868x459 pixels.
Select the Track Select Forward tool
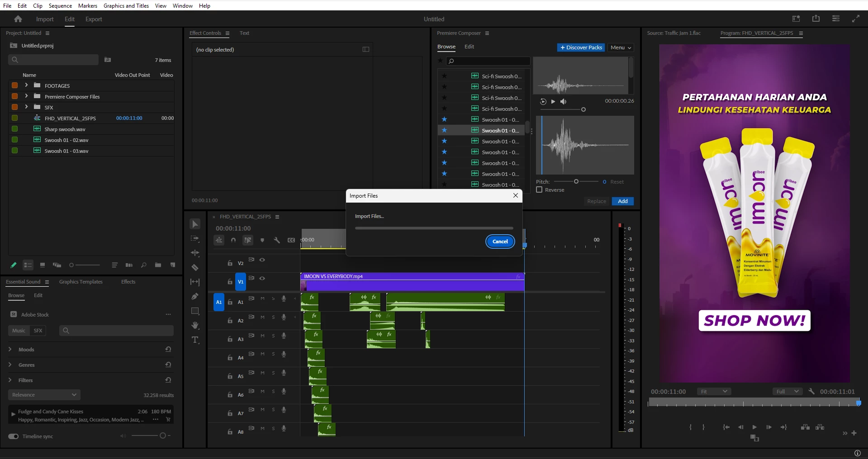(x=195, y=239)
